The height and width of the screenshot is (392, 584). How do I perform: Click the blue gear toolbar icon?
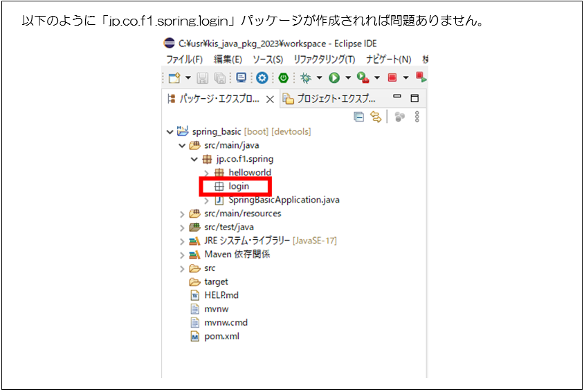pos(262,78)
